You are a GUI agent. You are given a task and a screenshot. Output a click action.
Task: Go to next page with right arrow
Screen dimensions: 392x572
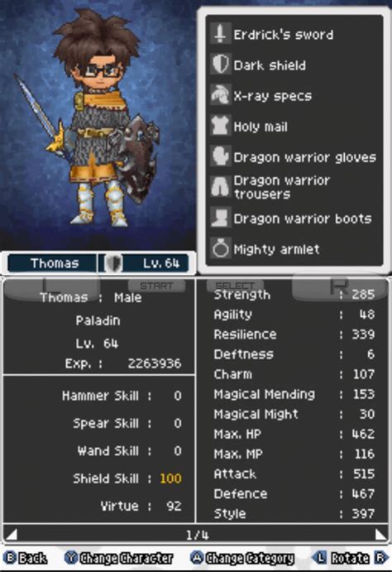click(380, 535)
